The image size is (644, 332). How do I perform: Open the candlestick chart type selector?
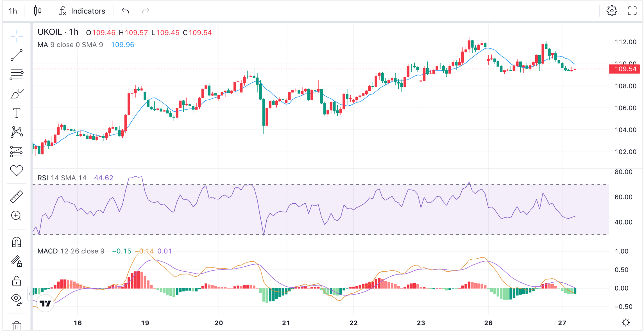(38, 11)
